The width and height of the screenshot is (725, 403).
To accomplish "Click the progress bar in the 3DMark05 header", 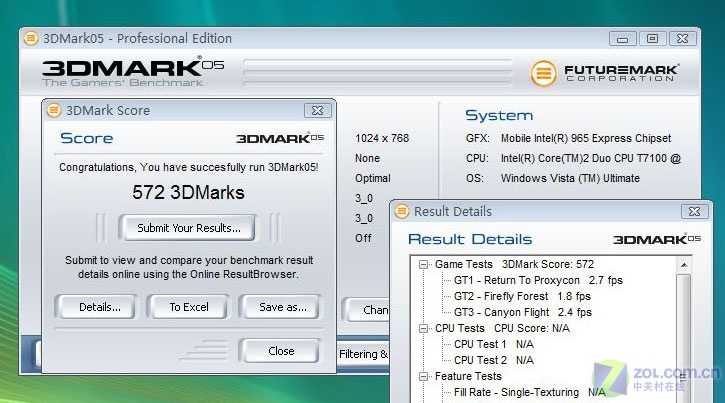I will tap(377, 73).
